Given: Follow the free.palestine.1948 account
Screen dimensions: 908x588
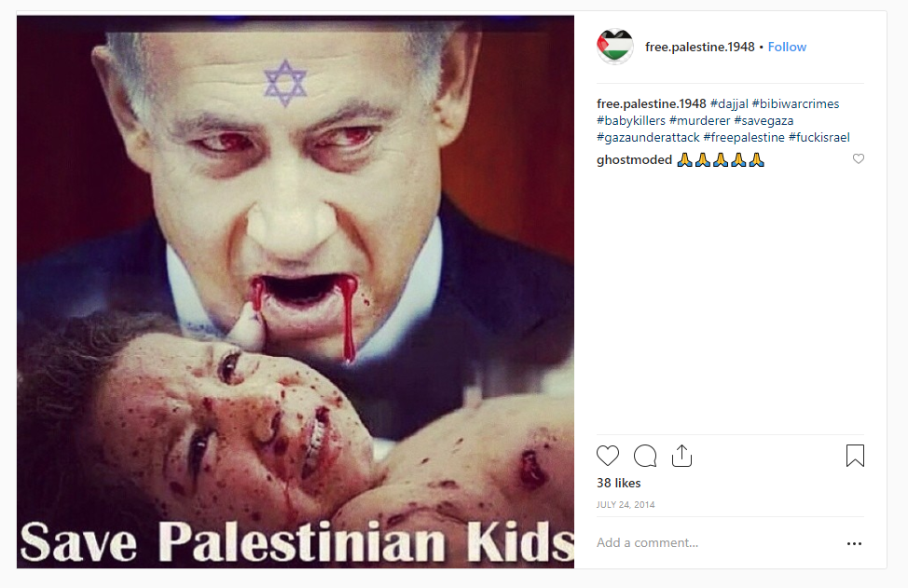Looking at the screenshot, I should [787, 47].
